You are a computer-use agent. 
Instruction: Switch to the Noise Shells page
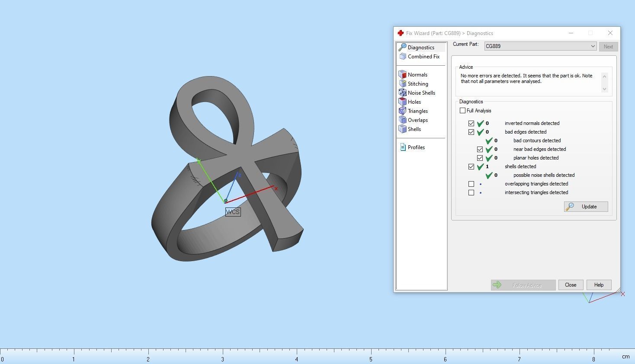[421, 93]
